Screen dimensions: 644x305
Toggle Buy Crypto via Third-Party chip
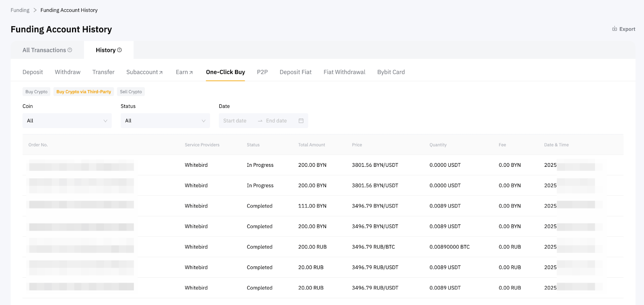pos(84,92)
